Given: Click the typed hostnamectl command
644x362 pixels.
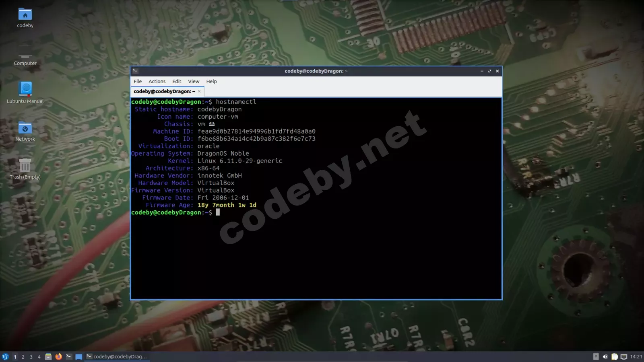Looking at the screenshot, I should tap(236, 102).
